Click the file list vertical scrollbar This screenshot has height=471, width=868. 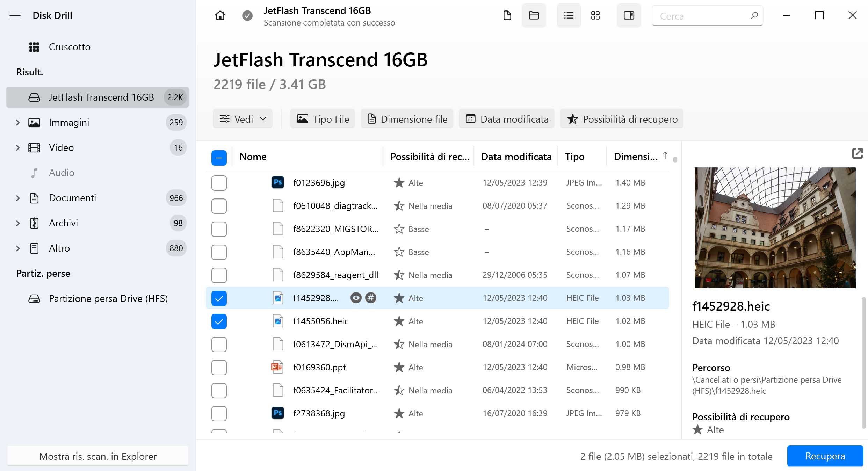(675, 159)
